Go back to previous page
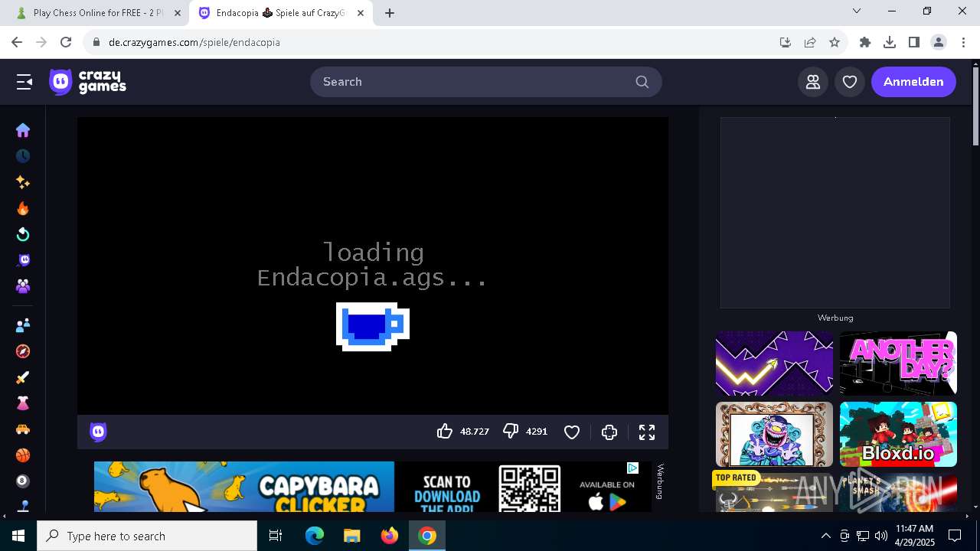Image resolution: width=980 pixels, height=551 pixels. [x=17, y=42]
